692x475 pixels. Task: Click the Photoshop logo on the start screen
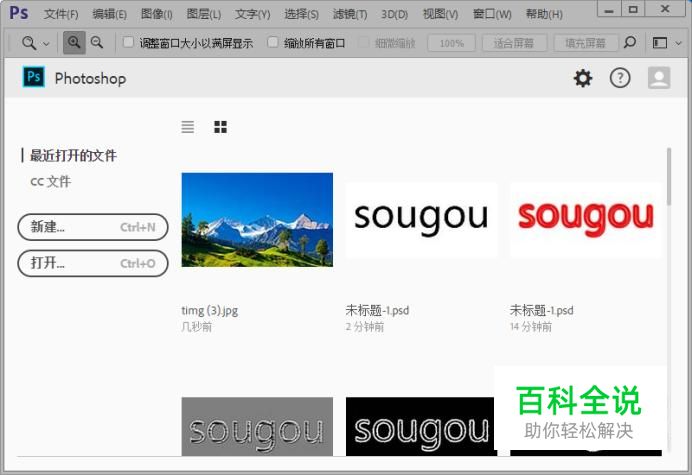tap(34, 77)
